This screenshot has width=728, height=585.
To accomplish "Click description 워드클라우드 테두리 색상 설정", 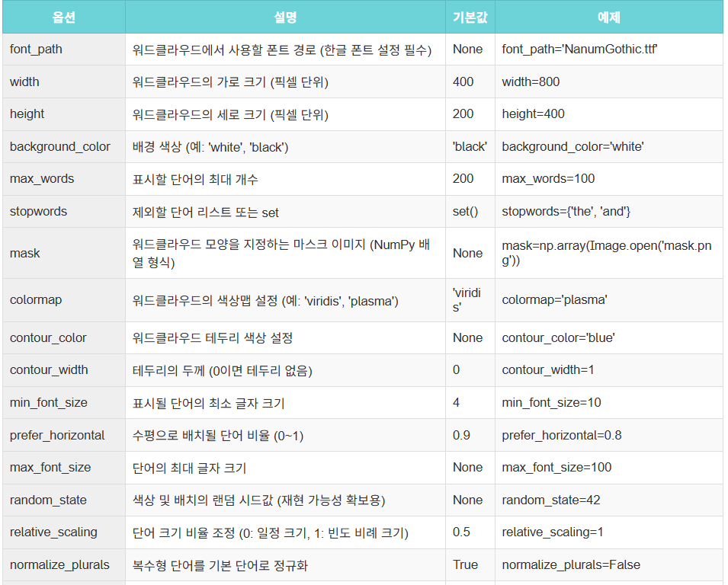I will click(x=212, y=337).
